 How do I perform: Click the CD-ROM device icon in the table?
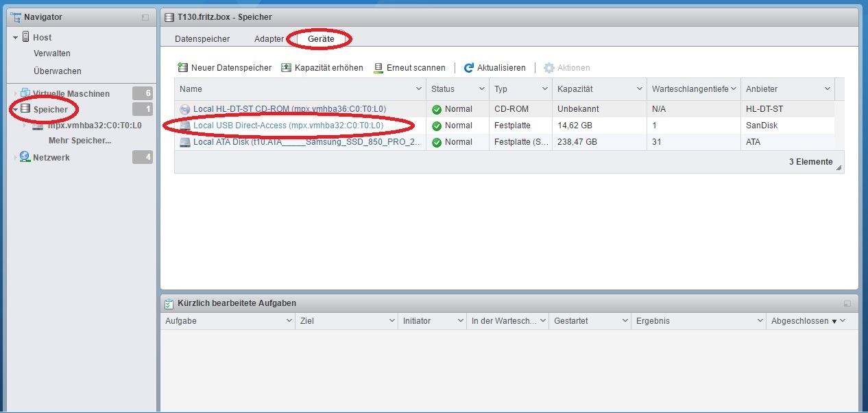coord(184,109)
